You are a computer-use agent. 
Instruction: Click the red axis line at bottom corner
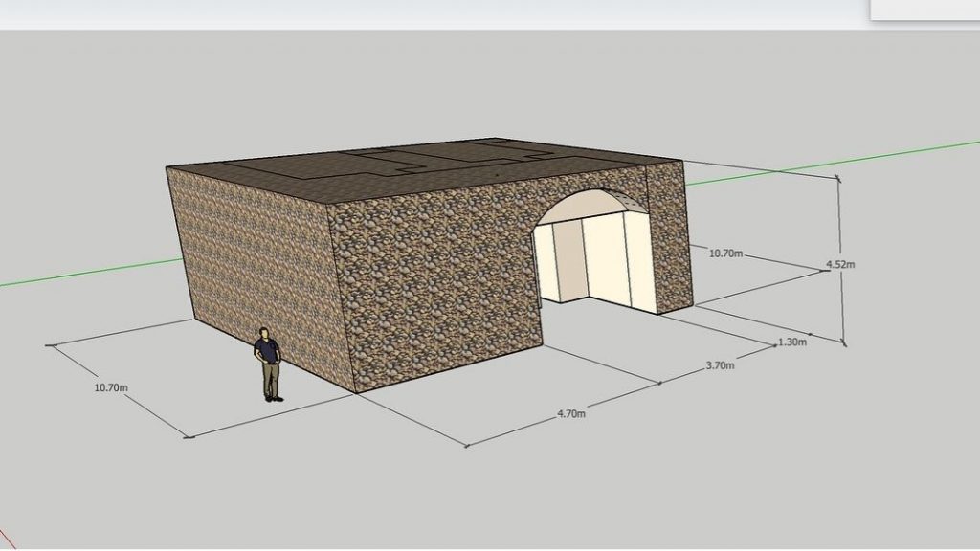(8, 541)
